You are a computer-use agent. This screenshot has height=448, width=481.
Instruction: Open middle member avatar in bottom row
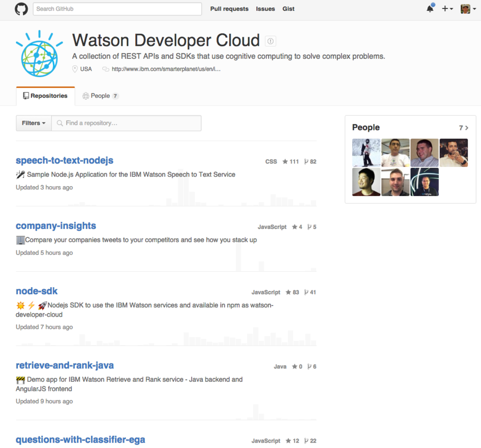395,182
